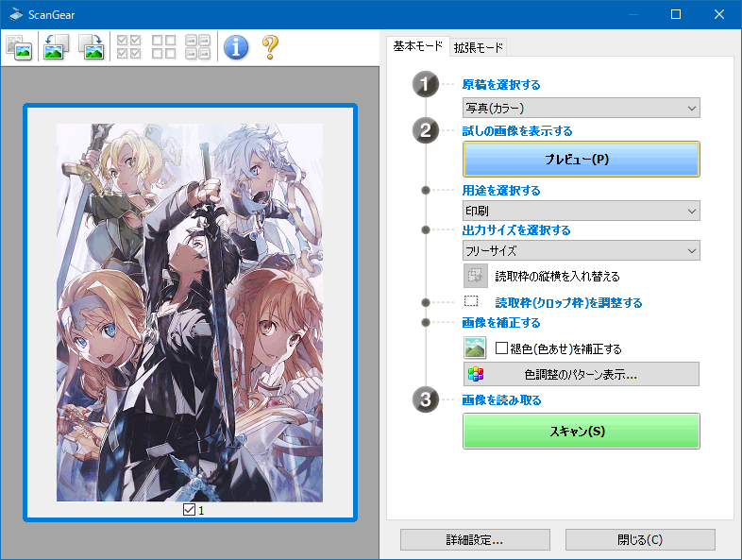This screenshot has height=560, width=742.
Task: Click the fading correction landscape icon
Action: (475, 348)
